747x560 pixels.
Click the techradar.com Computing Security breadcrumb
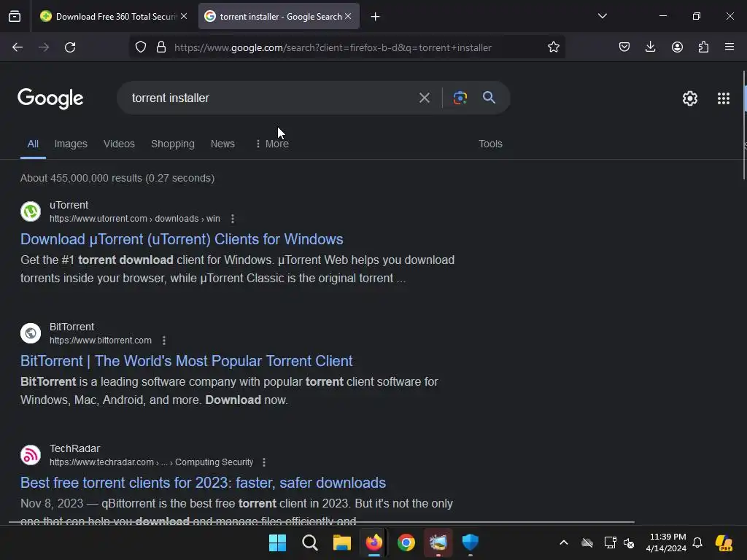point(152,462)
